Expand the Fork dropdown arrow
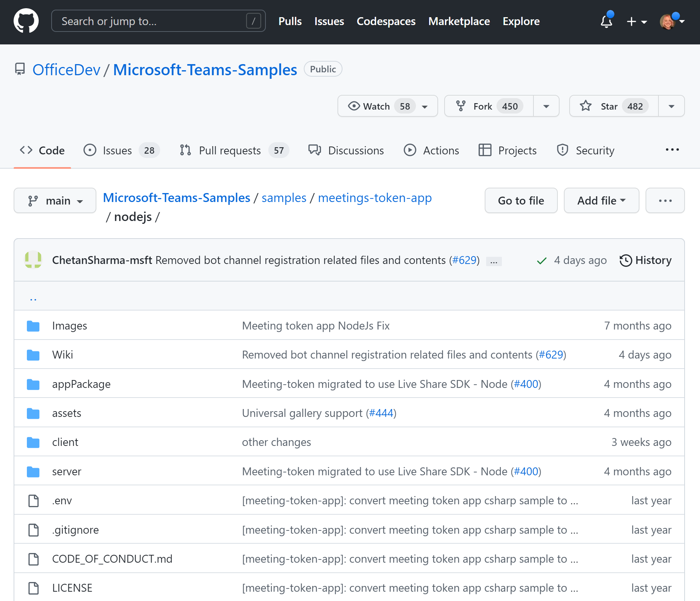 pyautogui.click(x=545, y=106)
